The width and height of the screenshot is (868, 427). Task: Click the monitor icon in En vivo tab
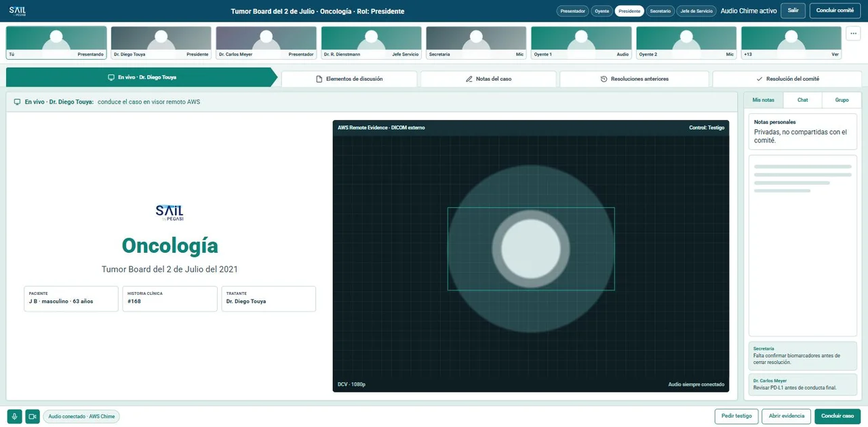point(111,77)
